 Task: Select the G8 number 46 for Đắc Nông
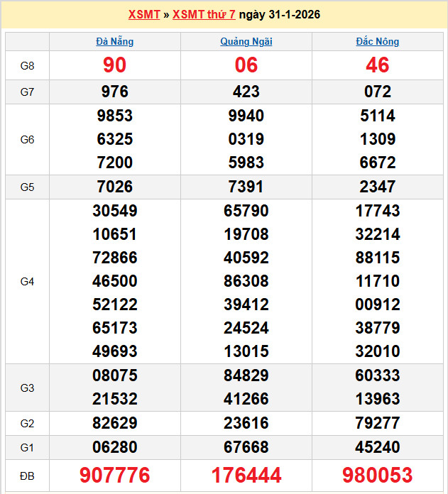(377, 65)
